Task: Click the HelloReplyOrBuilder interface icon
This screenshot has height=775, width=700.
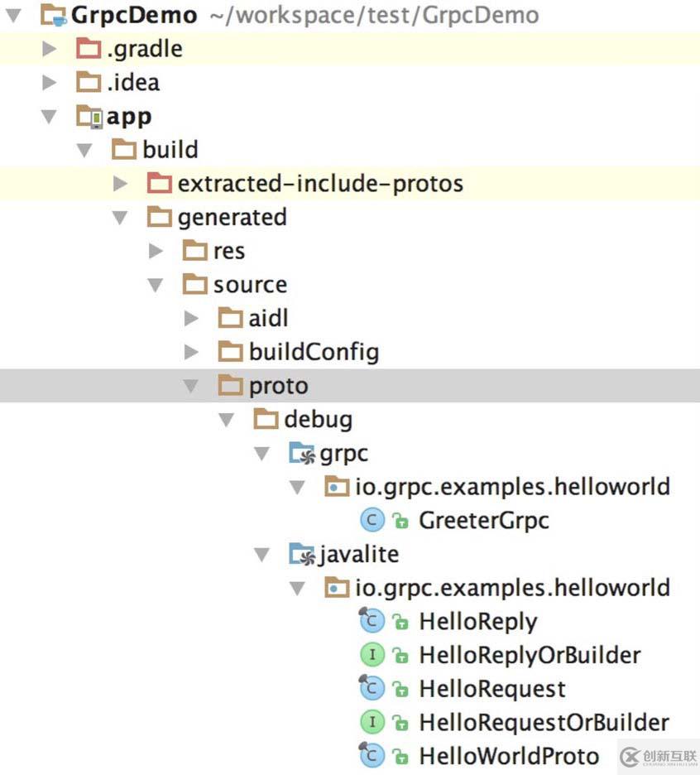Action: (372, 655)
